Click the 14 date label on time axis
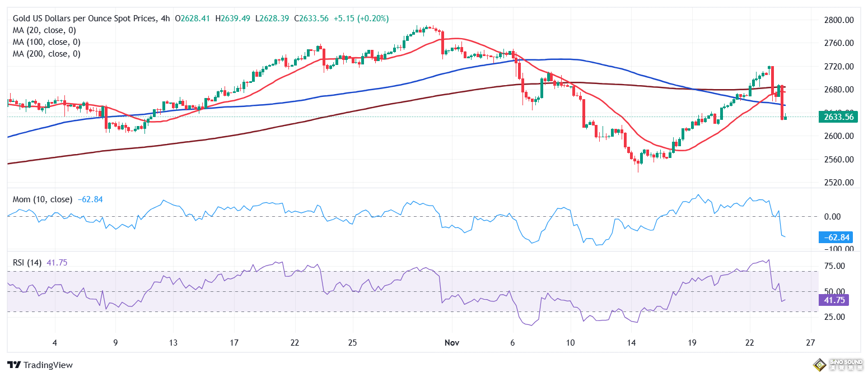The image size is (868, 377). click(x=632, y=342)
